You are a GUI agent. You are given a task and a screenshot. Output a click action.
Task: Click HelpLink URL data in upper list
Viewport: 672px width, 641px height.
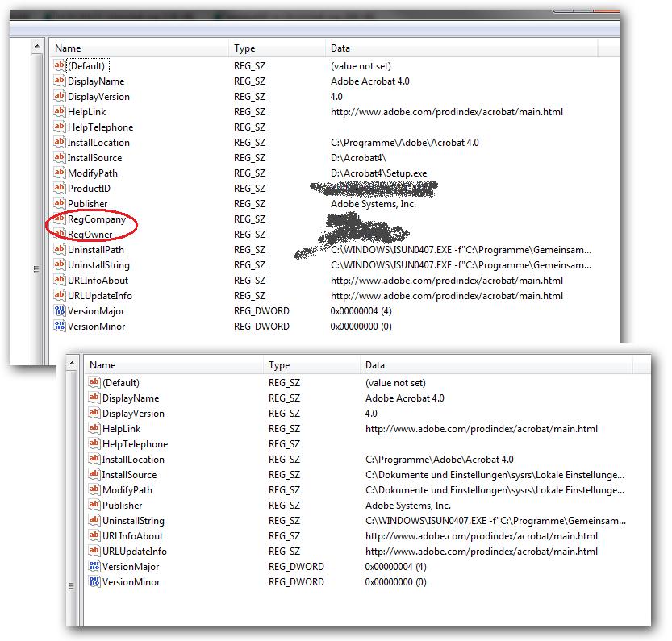[x=447, y=112]
